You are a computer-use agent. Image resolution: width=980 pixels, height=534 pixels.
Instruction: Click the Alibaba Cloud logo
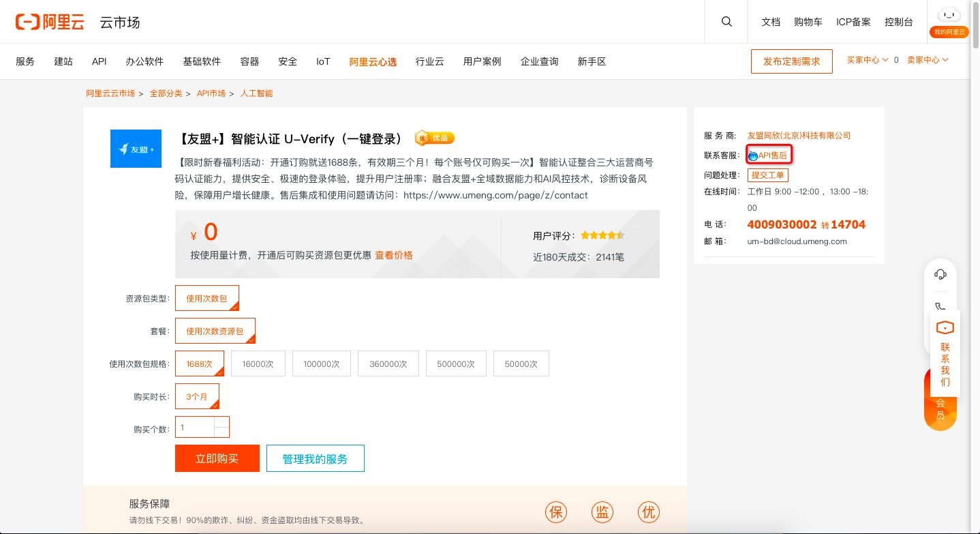pyautogui.click(x=50, y=22)
